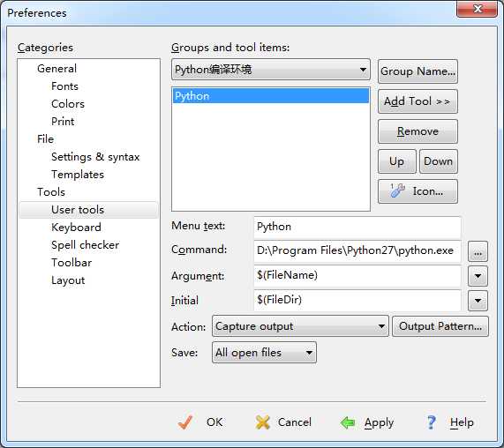Click the Initial directory field
Viewport: 504px width, 448px height.
357,300
